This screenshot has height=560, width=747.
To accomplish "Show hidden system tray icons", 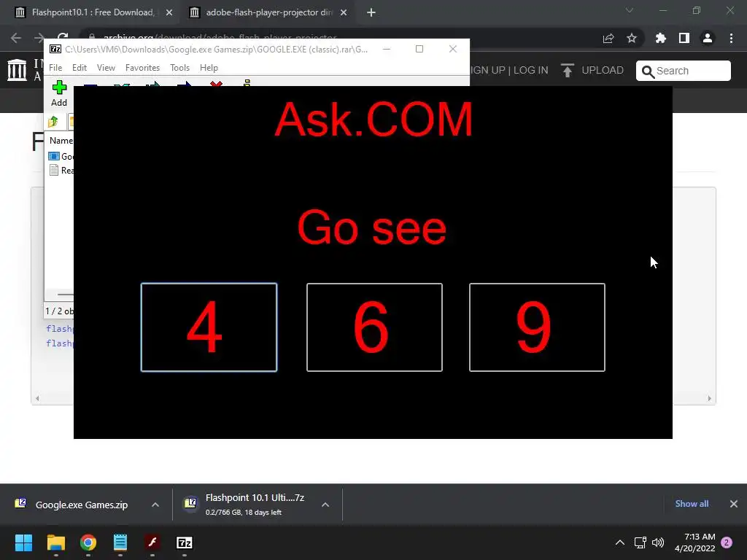I will coord(620,542).
